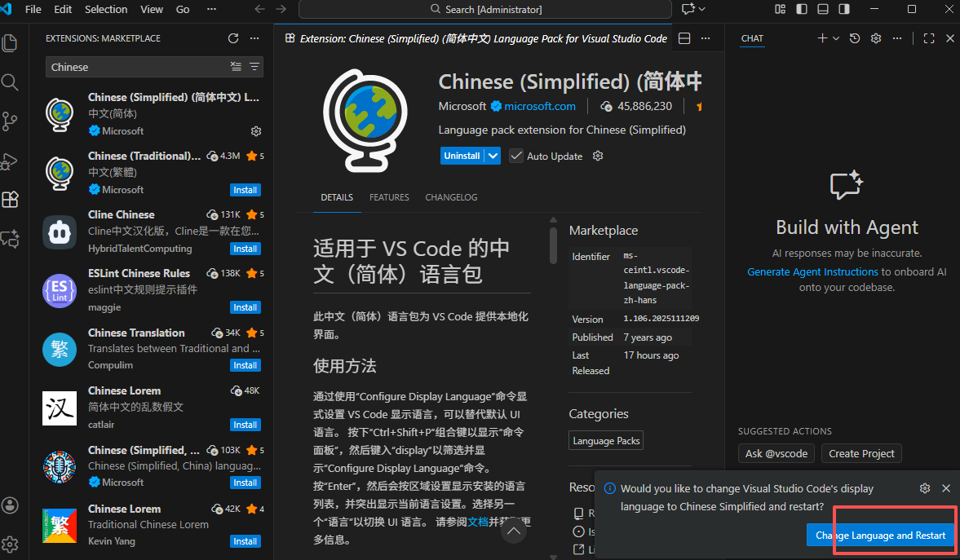Go forward with navigation arrow
This screenshot has height=560, width=960.
(x=281, y=9)
